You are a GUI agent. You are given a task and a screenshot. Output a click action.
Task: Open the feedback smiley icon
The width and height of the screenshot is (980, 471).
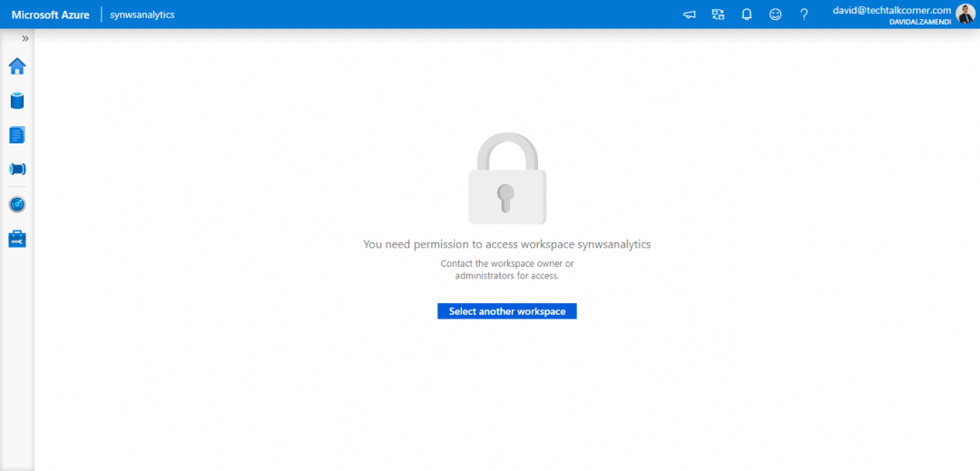pos(775,15)
